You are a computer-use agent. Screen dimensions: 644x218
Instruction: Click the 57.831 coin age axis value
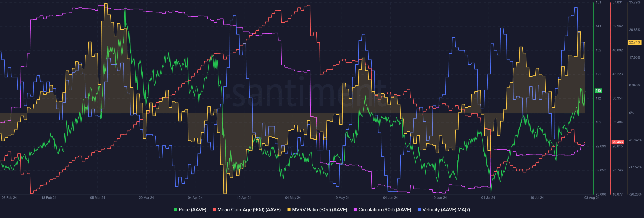pos(618,2)
